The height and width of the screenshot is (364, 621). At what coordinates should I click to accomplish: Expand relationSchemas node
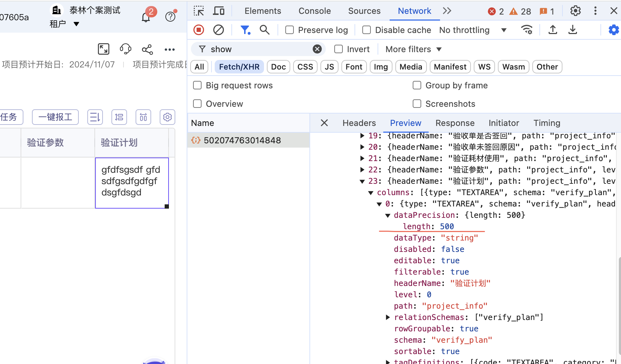[x=388, y=317]
